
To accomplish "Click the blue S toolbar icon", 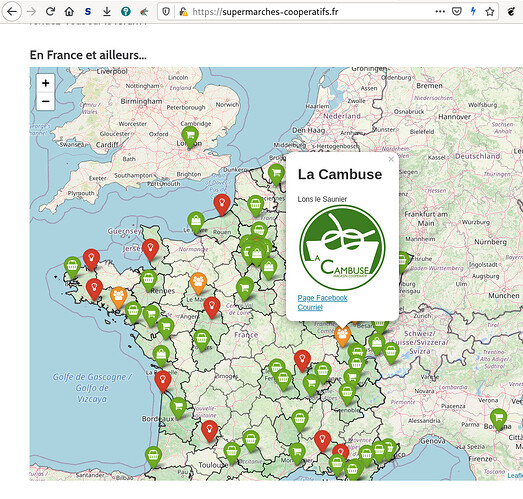I will 88,12.
